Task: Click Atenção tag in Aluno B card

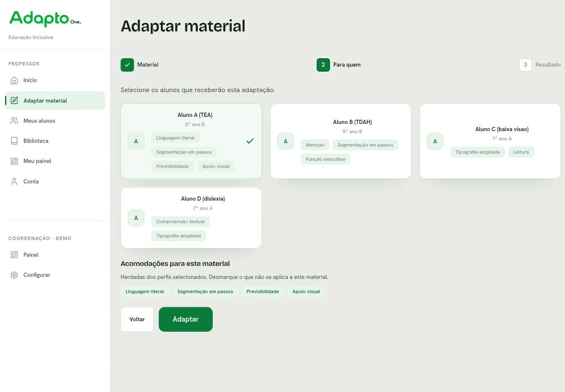Action: 315,145
